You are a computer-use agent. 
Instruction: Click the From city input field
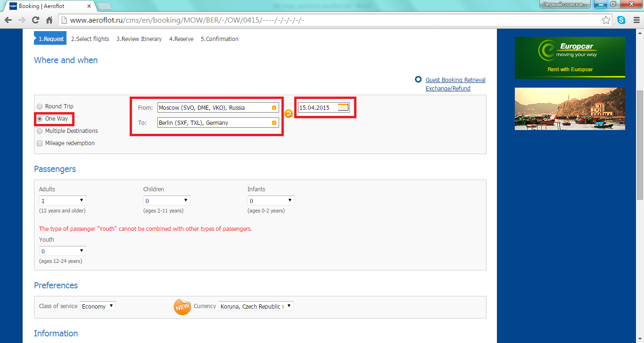coord(218,108)
